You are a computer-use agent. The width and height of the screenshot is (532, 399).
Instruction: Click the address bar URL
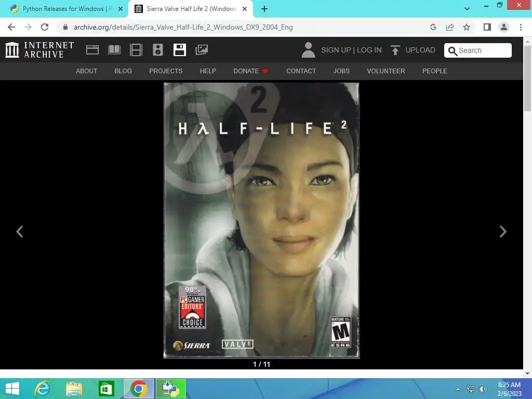(183, 27)
